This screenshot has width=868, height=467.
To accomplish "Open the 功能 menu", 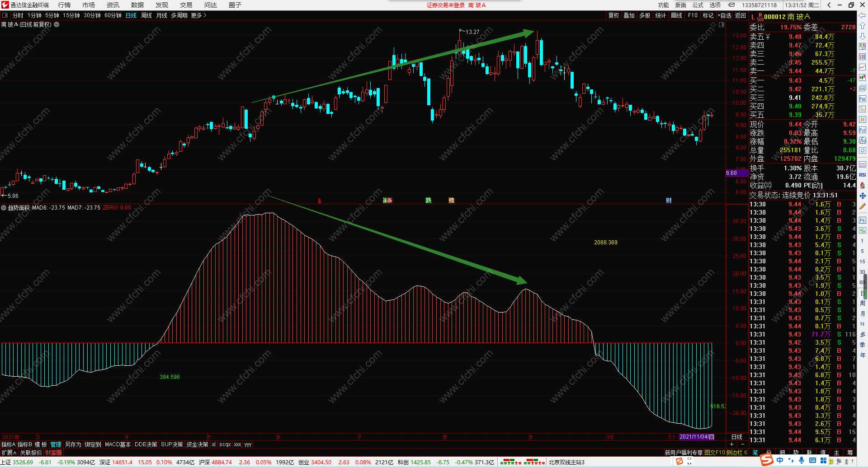I will [664, 5].
